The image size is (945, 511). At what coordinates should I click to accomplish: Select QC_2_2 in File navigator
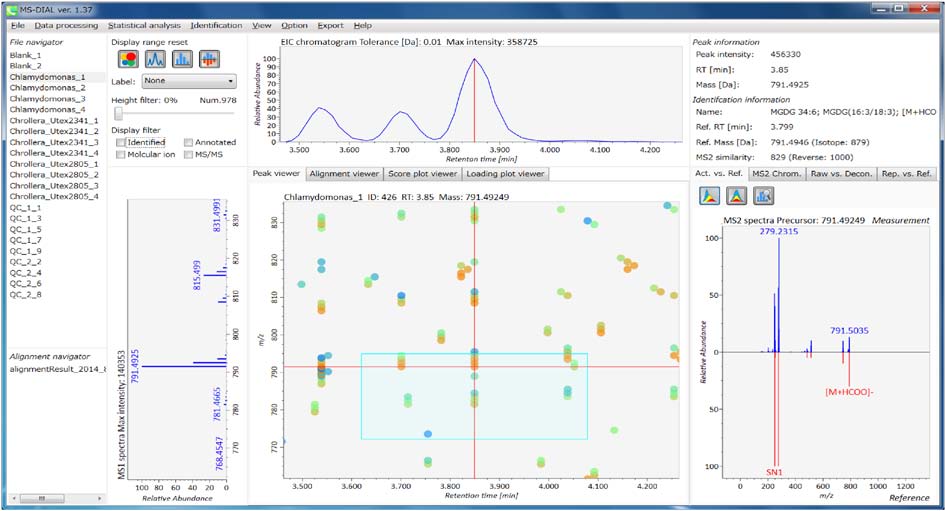coord(25,262)
